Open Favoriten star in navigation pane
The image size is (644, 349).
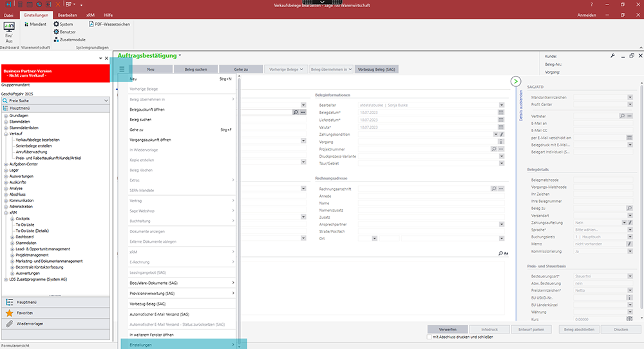point(10,312)
